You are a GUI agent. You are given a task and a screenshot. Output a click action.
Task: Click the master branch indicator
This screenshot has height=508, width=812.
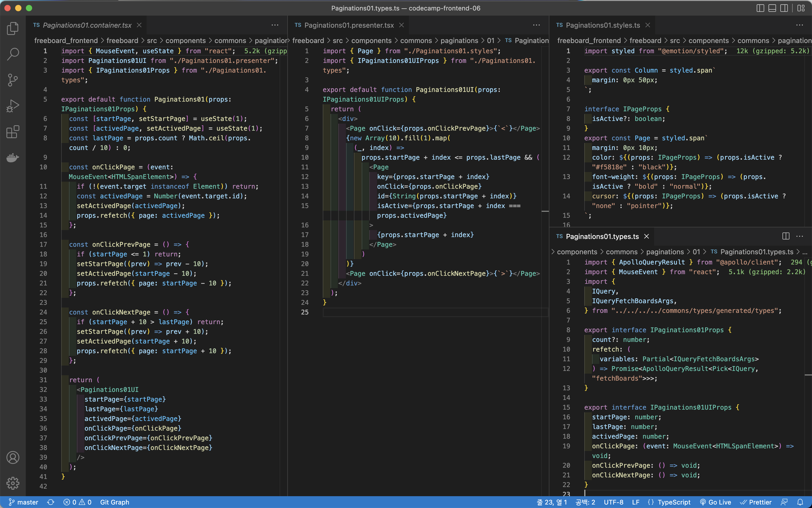(23, 502)
